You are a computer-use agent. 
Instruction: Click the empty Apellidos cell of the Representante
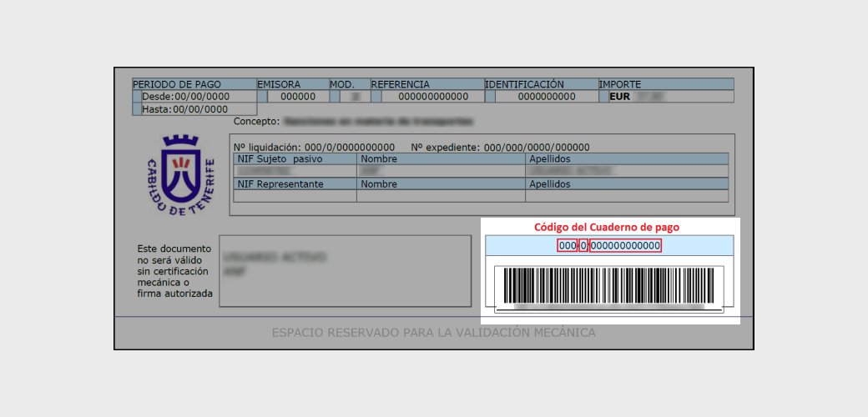[627, 196]
